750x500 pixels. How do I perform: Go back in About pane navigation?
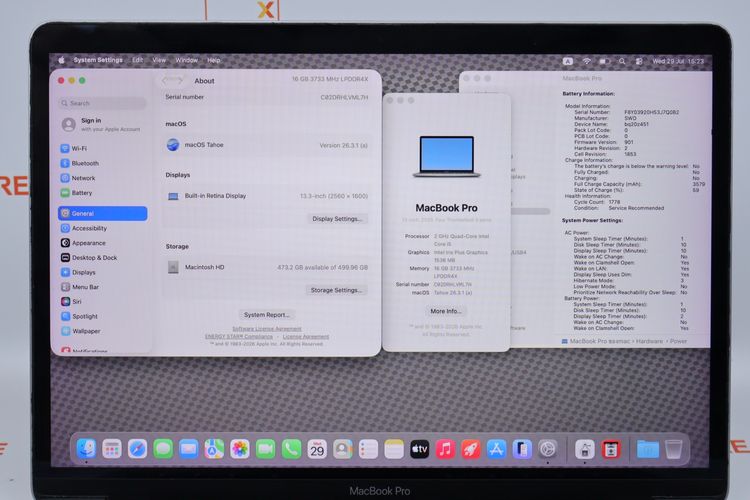point(166,81)
